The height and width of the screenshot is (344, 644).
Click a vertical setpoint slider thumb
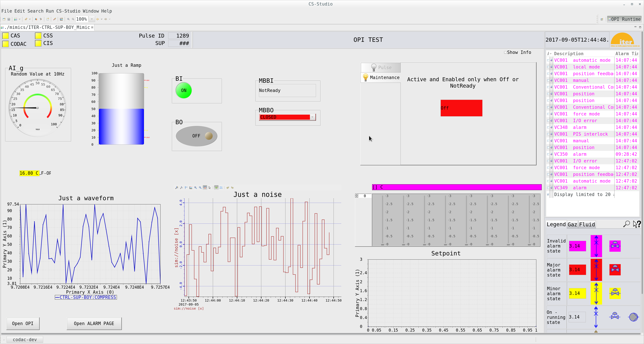coord(383,244)
